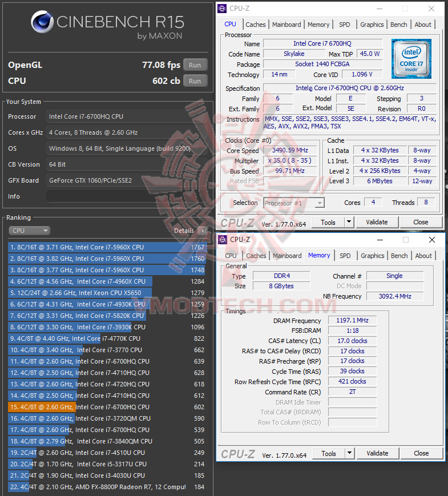Click the Processor field in Your System
This screenshot has height=496, width=448.
126,116
